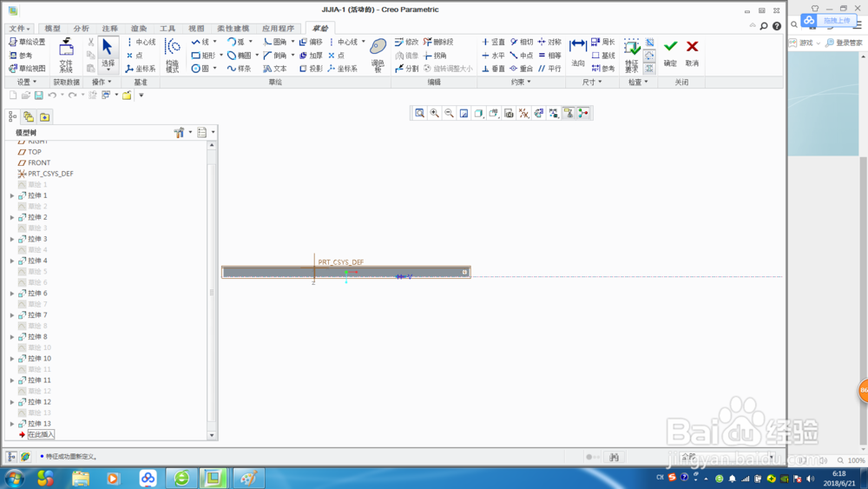Select the Circle (圆) sketch tool
Viewport: 868px width, 489px height.
(x=200, y=69)
